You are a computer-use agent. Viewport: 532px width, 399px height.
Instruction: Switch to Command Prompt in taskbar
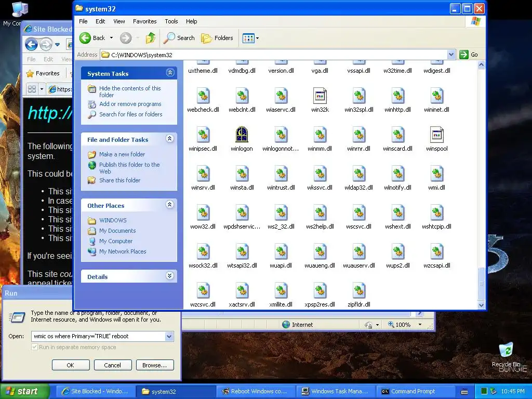[416, 391]
